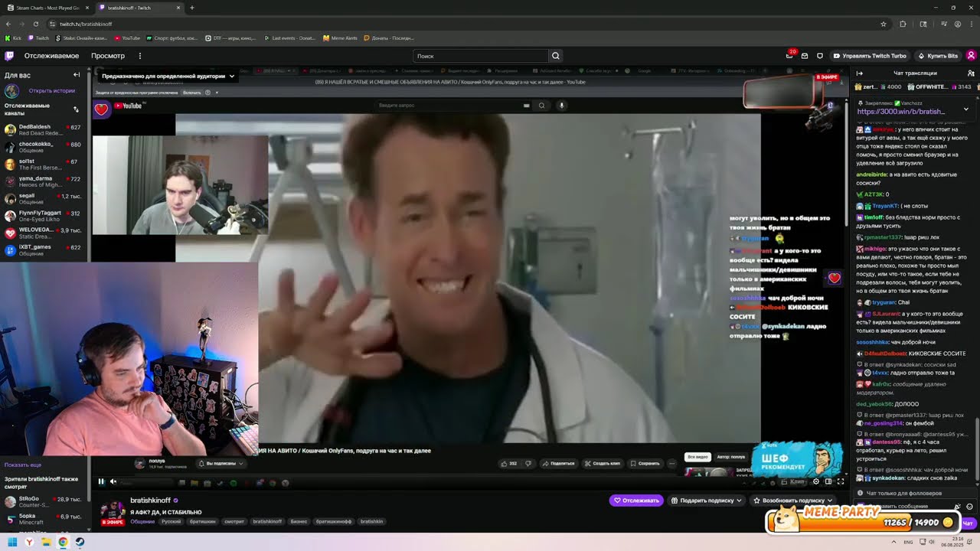
Task: Open Twitch notifications with 20 badge
Action: pyautogui.click(x=789, y=56)
